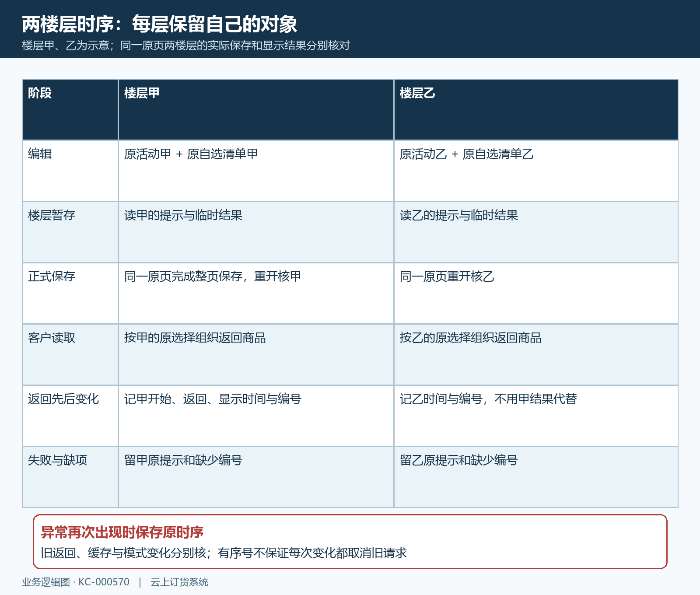Click cell 按甲的原选择组织返回商品
This screenshot has height=595, width=700.
(x=256, y=355)
